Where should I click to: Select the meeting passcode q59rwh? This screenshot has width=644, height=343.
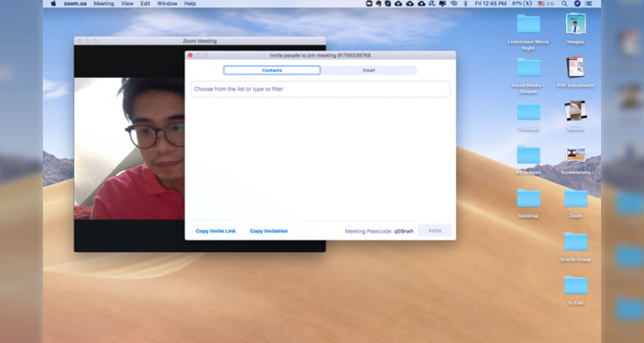pos(404,232)
